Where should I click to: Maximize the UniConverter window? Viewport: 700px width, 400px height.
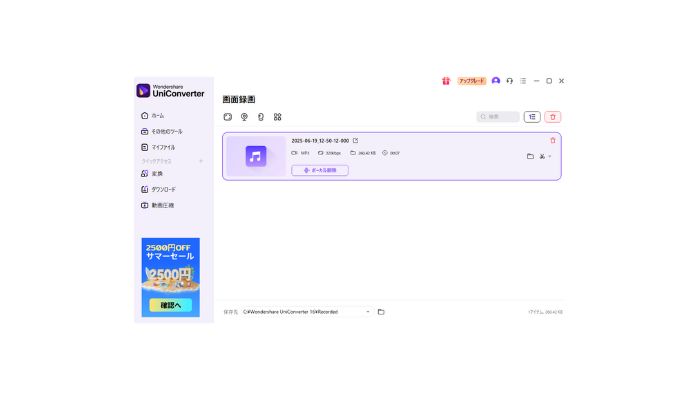[549, 81]
